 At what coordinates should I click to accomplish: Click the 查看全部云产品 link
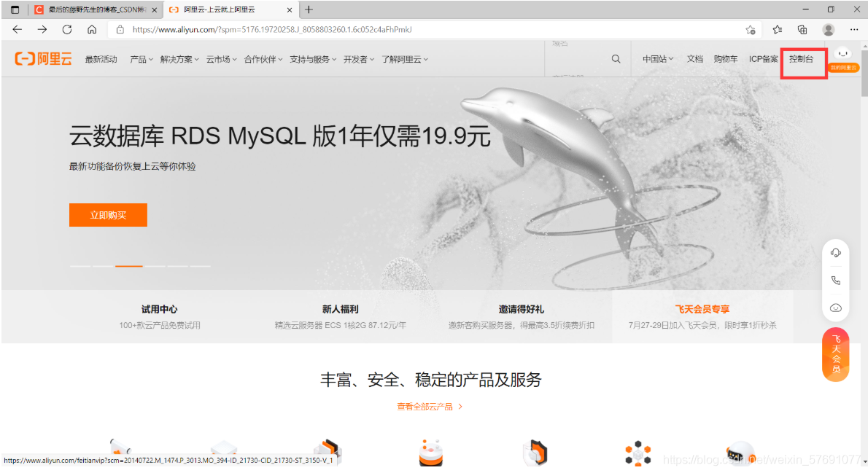coord(430,407)
